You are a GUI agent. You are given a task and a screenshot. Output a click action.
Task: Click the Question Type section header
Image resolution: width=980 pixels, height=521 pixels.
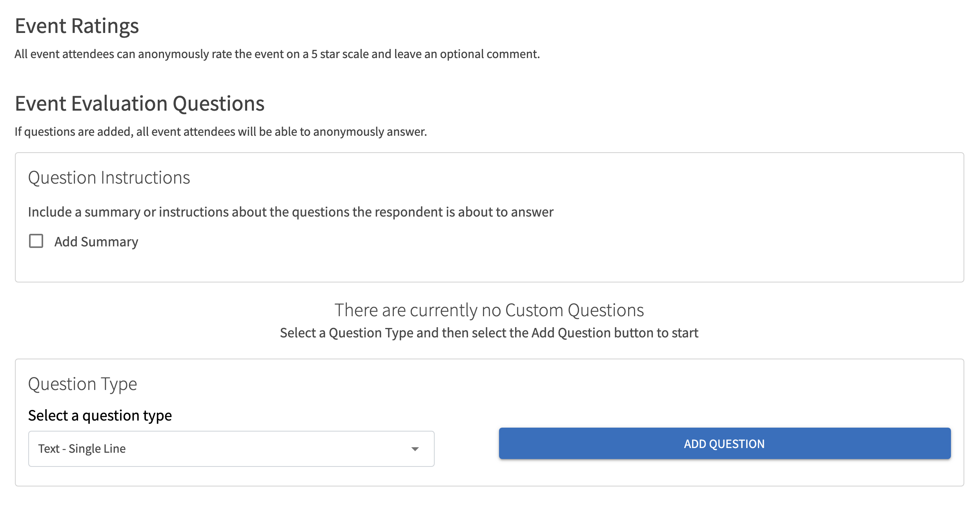click(82, 384)
